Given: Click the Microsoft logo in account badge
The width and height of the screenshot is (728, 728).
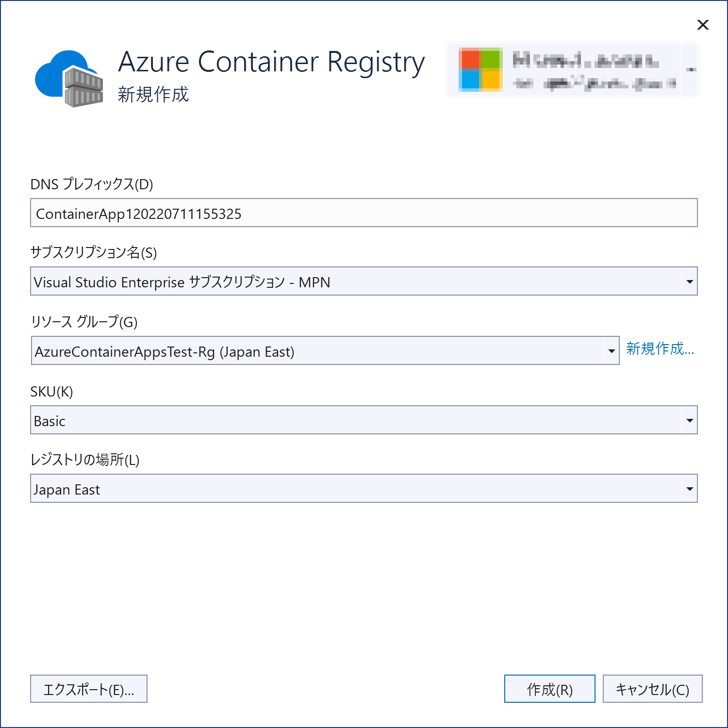Looking at the screenshot, I should coord(480,69).
